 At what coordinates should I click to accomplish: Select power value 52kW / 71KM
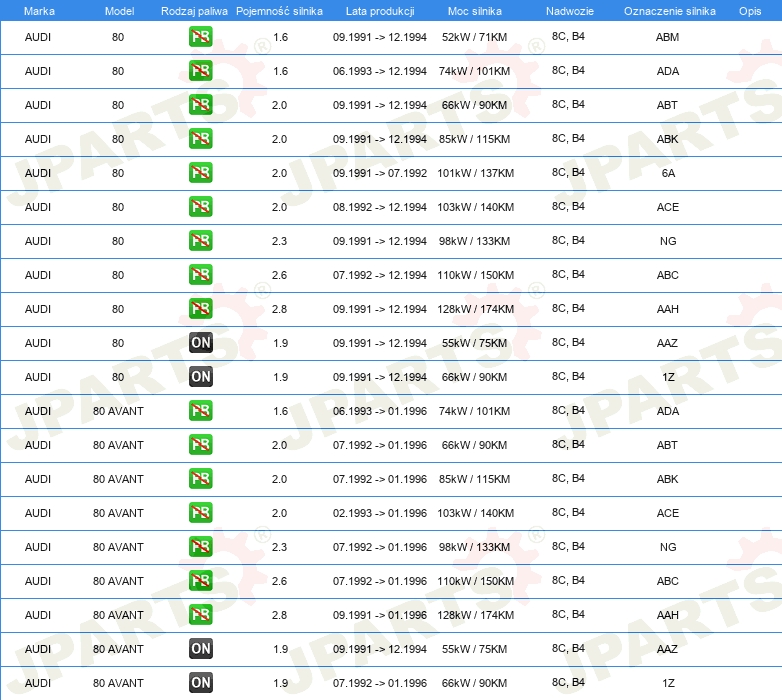pyautogui.click(x=474, y=37)
